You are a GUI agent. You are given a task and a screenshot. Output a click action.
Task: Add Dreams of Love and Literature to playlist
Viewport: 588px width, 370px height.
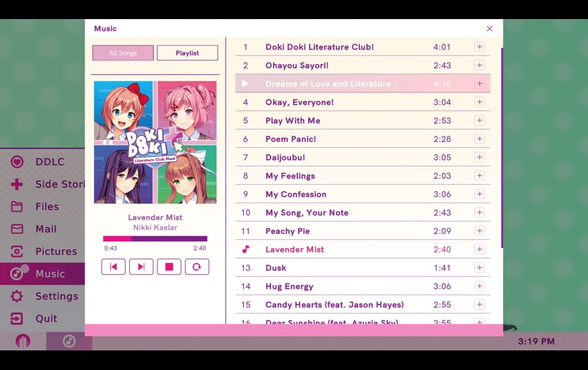[x=479, y=84]
